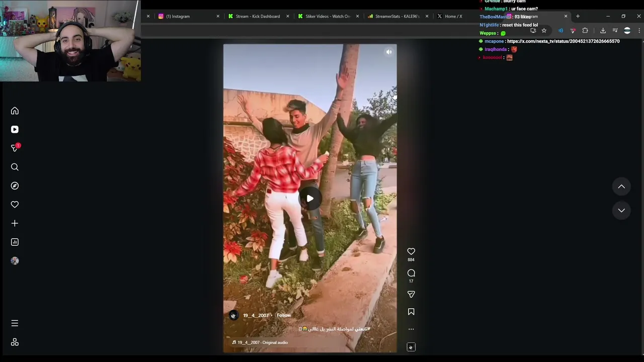This screenshot has width=644, height=362.
Task: Open Messages with the red notification badge
Action: point(15,148)
